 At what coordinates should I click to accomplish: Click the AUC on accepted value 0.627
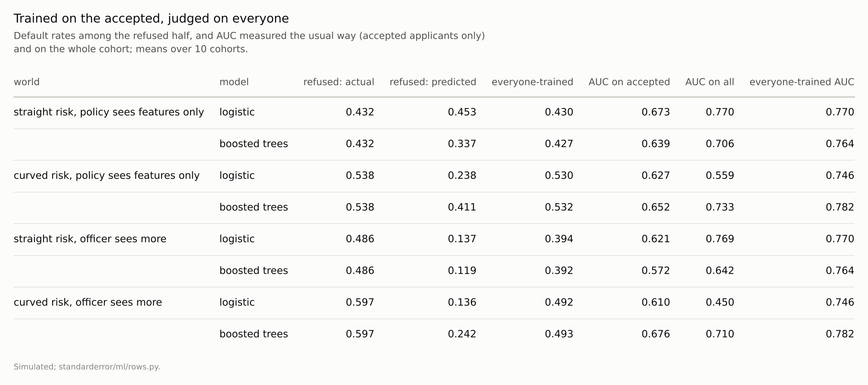pyautogui.click(x=656, y=175)
